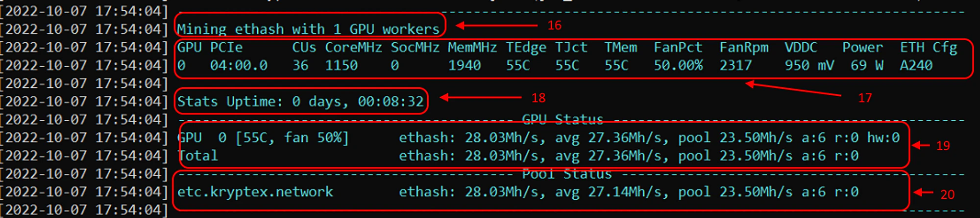Click the Total row label
This screenshot has height=218, width=980.
(197, 156)
